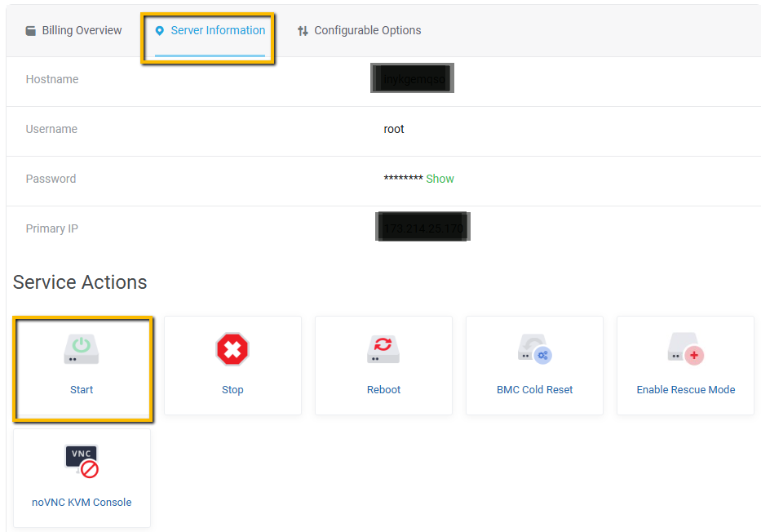Click the redacted Primary IP value

[423, 228]
